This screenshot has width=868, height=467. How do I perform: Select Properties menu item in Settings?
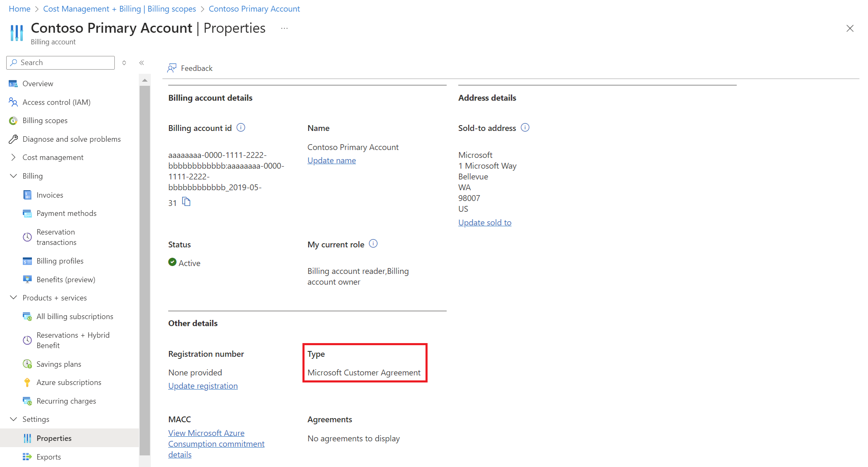(x=54, y=438)
